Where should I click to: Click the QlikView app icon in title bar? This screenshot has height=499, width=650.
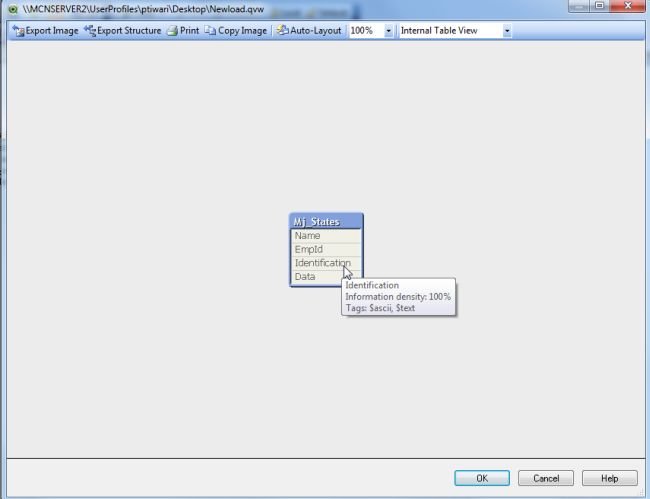[x=13, y=9]
